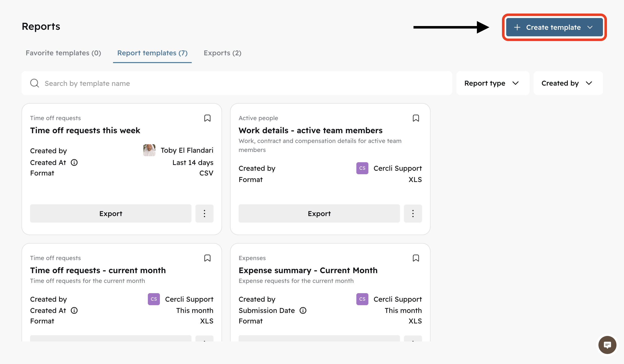Bookmark the Work details active team members template
The width and height of the screenshot is (624, 364).
(416, 118)
